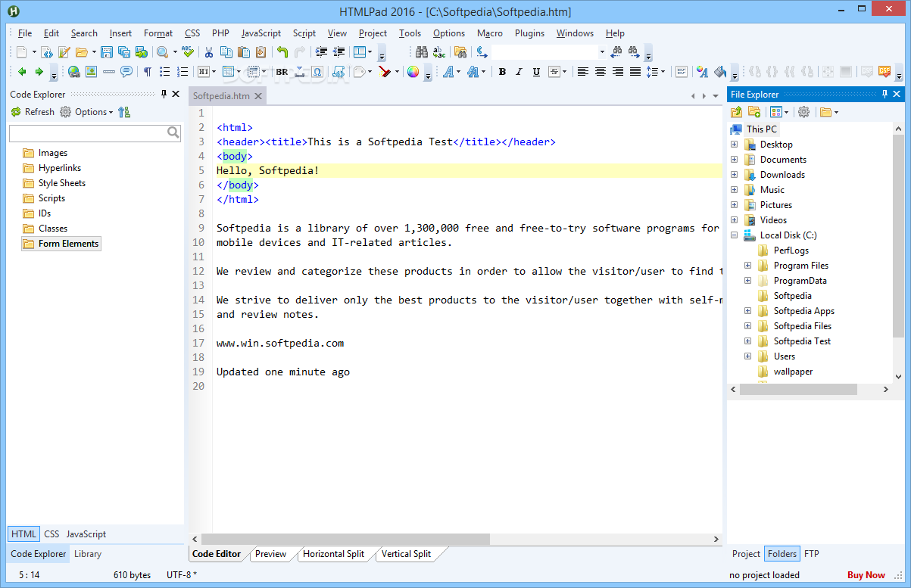Switch to the Preview tab
This screenshot has width=911, height=588.
click(270, 554)
